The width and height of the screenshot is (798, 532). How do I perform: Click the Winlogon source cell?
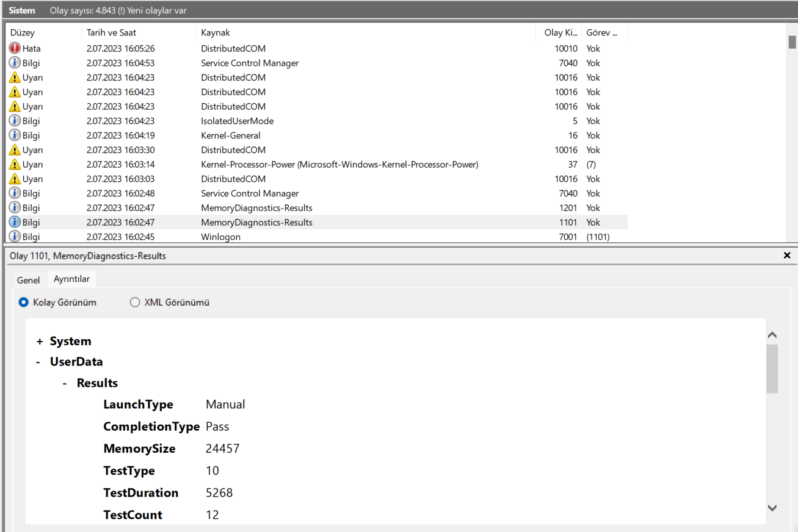221,237
